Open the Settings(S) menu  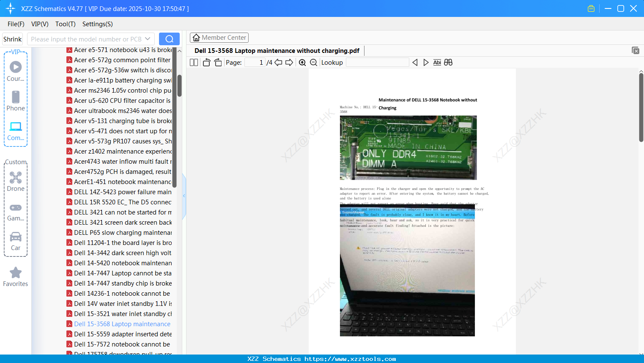pos(98,24)
